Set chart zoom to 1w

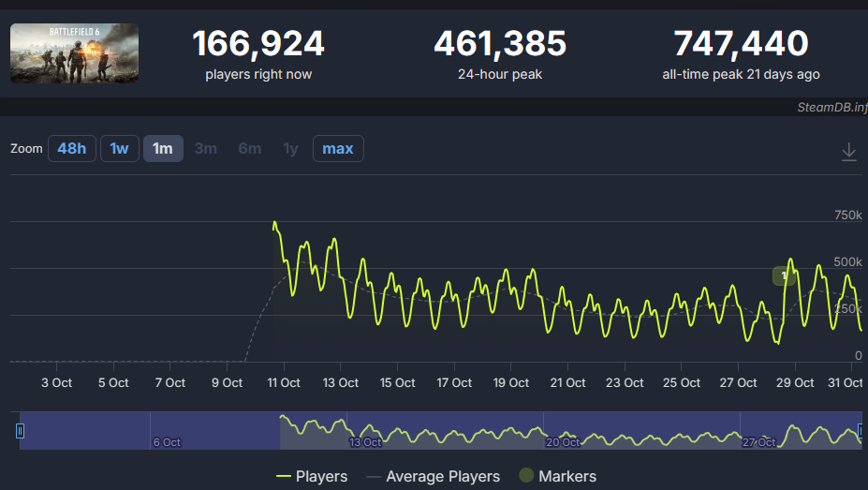pyautogui.click(x=120, y=148)
